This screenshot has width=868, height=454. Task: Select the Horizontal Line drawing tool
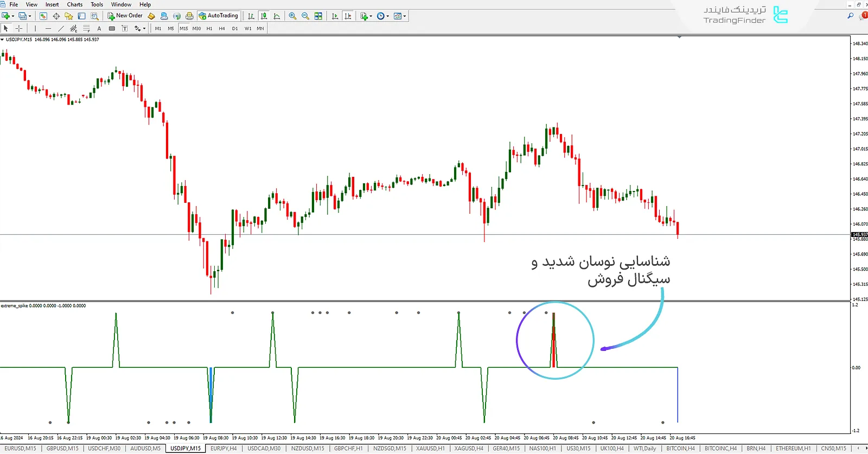tap(48, 28)
